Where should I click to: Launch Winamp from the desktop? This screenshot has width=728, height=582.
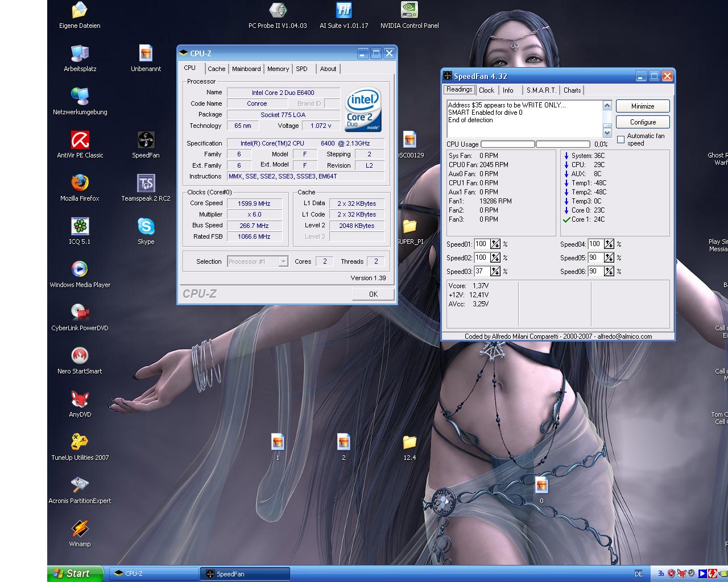[80, 534]
